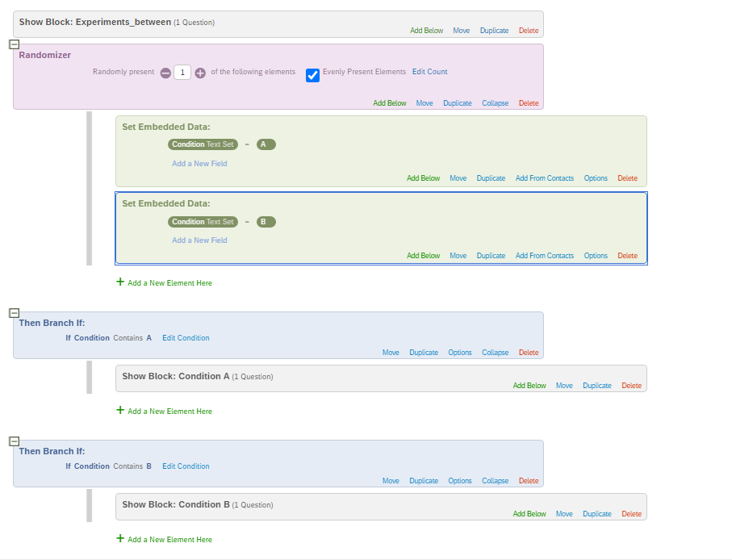
Task: Duplicate the Randomizer element
Action: coord(457,103)
